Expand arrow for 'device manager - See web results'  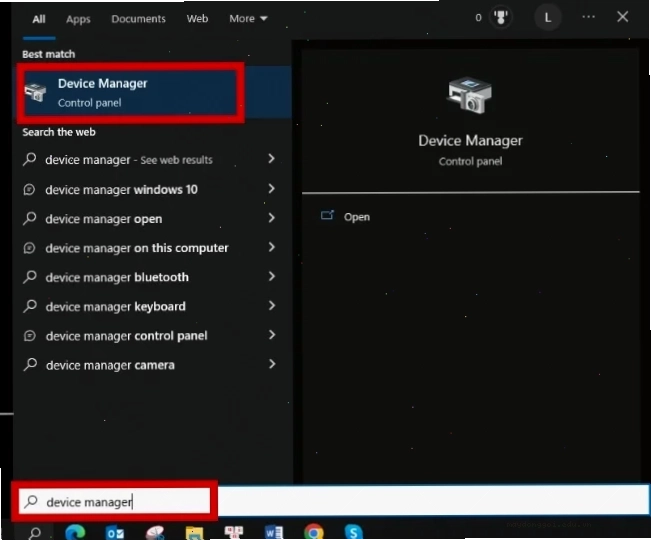click(x=272, y=159)
